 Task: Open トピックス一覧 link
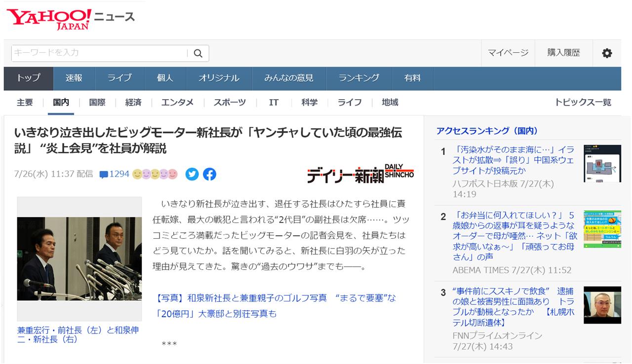click(583, 103)
